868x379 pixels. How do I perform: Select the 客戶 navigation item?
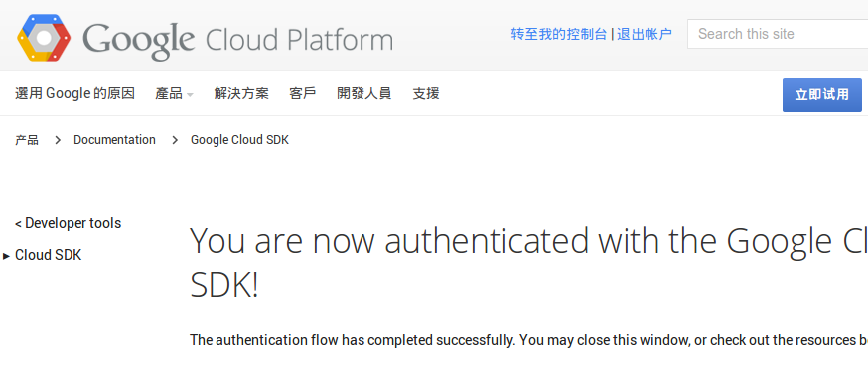[303, 93]
